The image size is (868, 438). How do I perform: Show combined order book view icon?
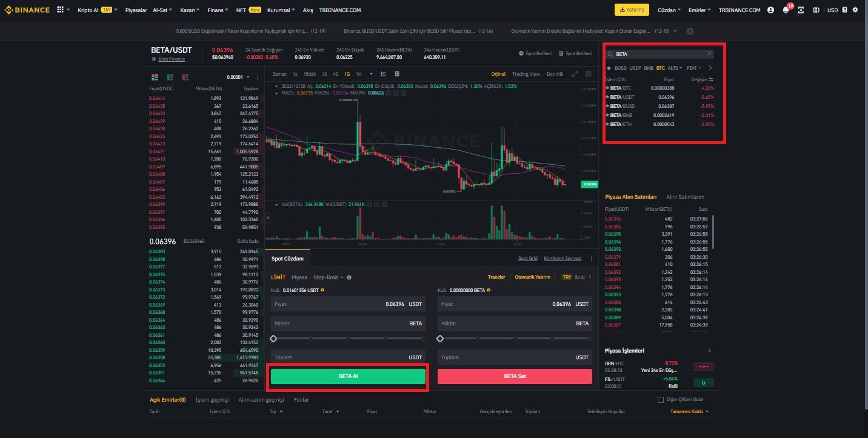pyautogui.click(x=155, y=77)
